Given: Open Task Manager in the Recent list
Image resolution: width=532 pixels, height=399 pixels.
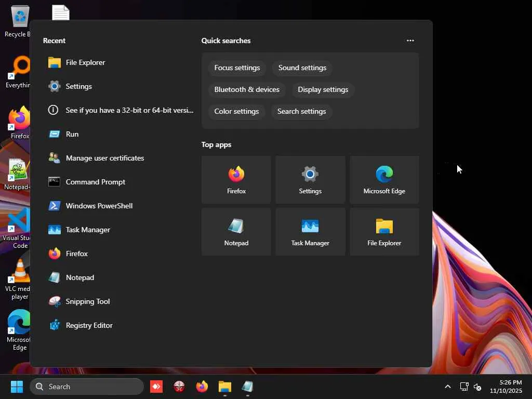Looking at the screenshot, I should (118, 230).
